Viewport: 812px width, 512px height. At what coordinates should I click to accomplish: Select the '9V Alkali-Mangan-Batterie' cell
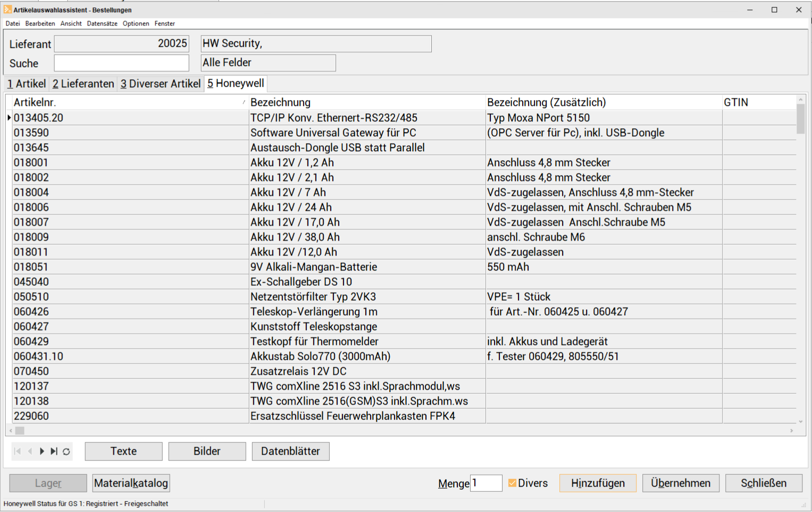(367, 267)
